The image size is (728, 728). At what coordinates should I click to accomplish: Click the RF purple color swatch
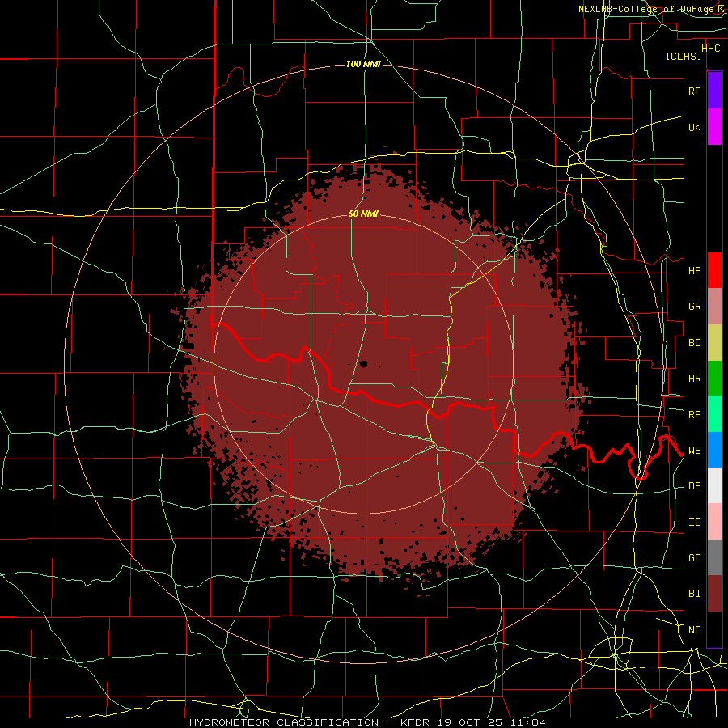tap(714, 91)
